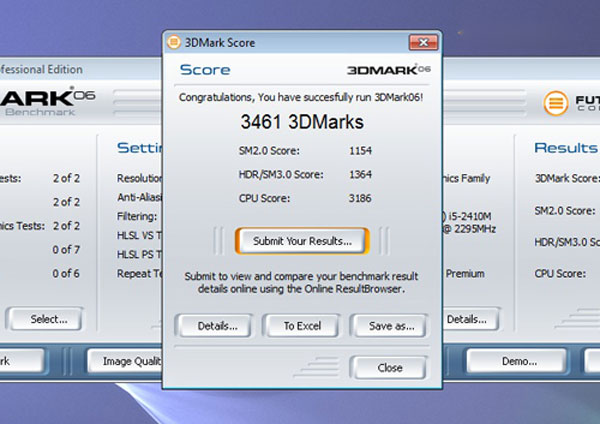Close 3DMark Score dialog via red X
This screenshot has height=424, width=600.
pyautogui.click(x=423, y=42)
